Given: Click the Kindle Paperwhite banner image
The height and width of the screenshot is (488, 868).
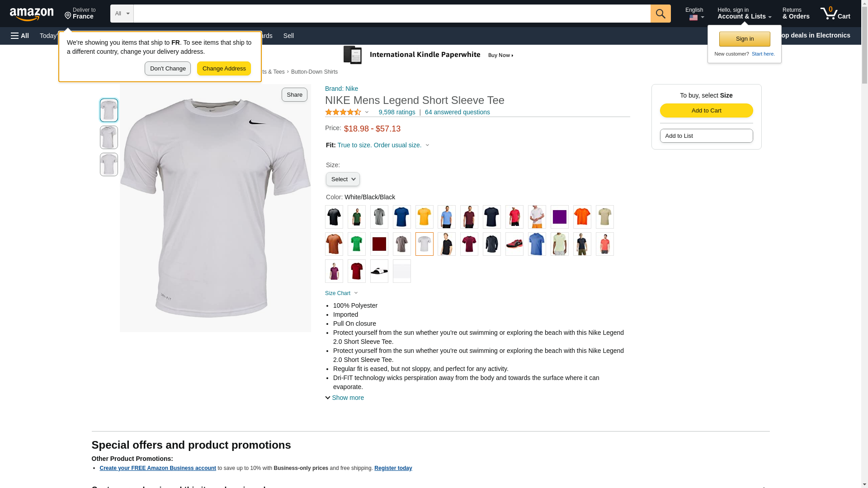Looking at the screenshot, I should tap(429, 55).
